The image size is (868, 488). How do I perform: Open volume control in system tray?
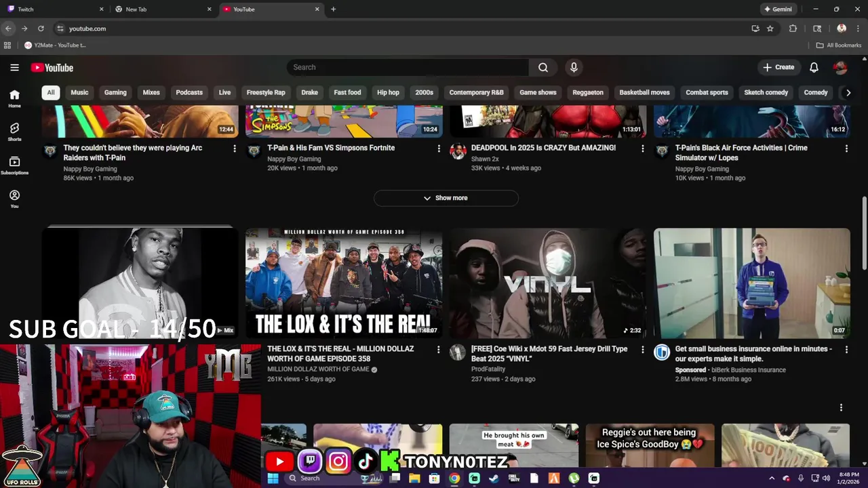(826, 478)
